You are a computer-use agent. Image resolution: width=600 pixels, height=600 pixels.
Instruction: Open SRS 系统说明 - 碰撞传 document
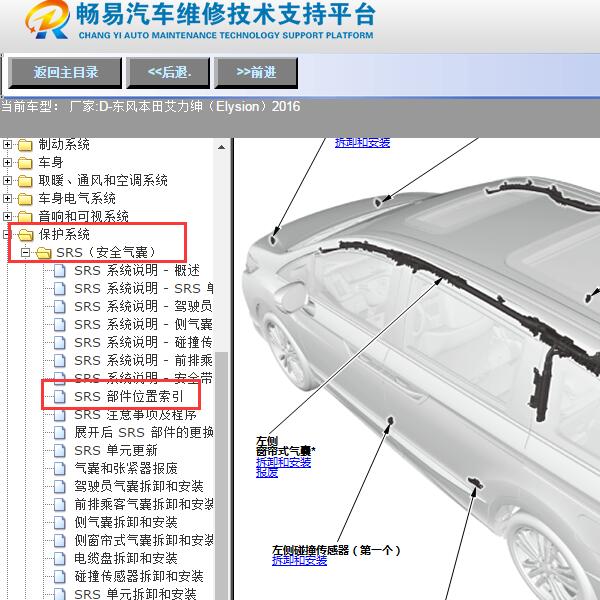143,342
